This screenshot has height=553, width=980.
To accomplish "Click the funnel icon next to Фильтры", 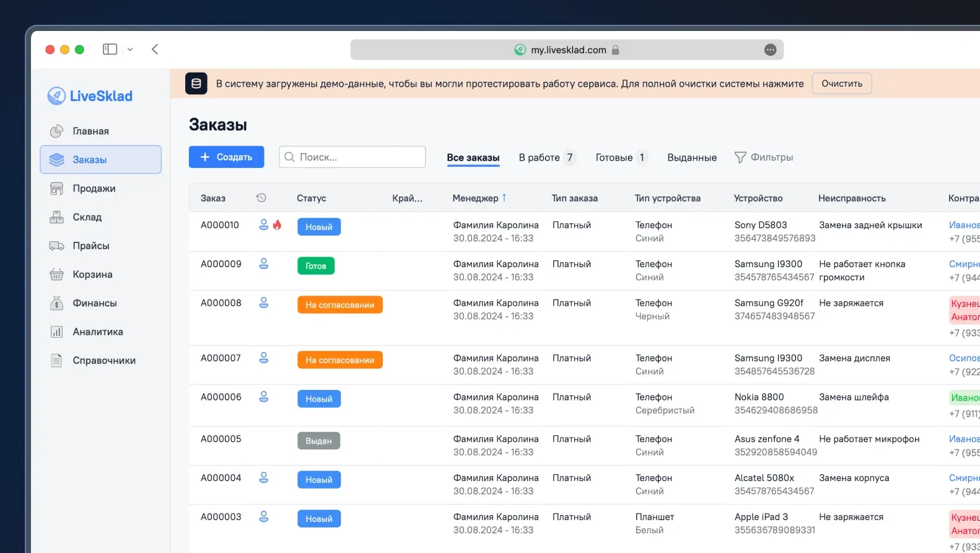I will [x=740, y=157].
